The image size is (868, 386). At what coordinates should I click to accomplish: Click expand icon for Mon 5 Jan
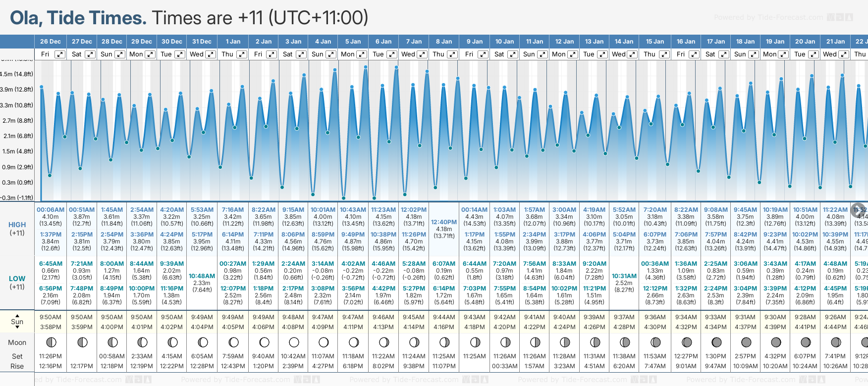pyautogui.click(x=362, y=54)
